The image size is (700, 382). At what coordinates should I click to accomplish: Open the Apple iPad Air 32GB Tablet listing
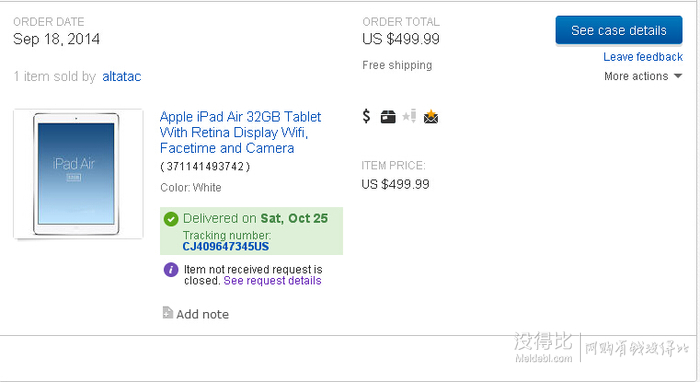tap(240, 133)
